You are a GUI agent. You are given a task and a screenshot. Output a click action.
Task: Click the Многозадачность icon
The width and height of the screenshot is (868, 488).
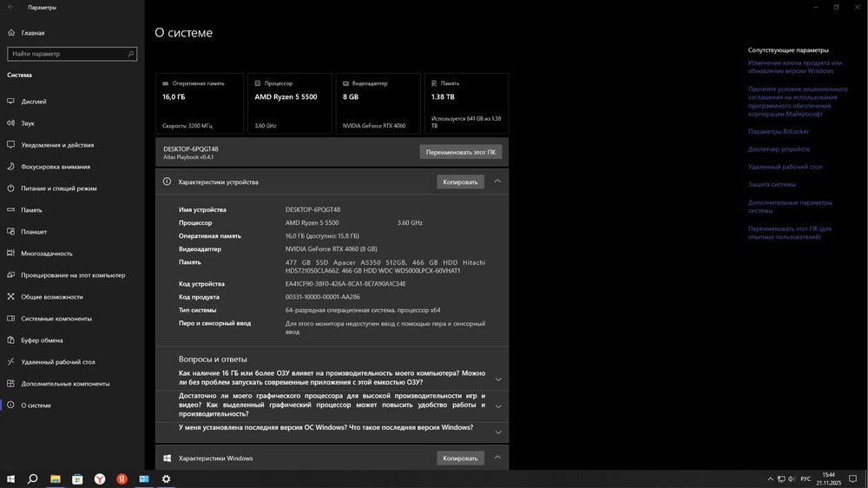coord(10,254)
